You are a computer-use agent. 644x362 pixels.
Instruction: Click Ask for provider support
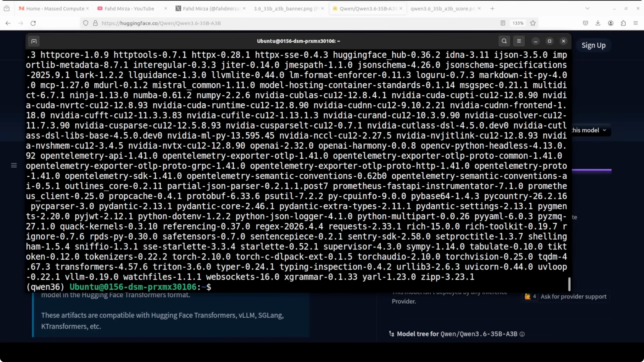click(573, 297)
